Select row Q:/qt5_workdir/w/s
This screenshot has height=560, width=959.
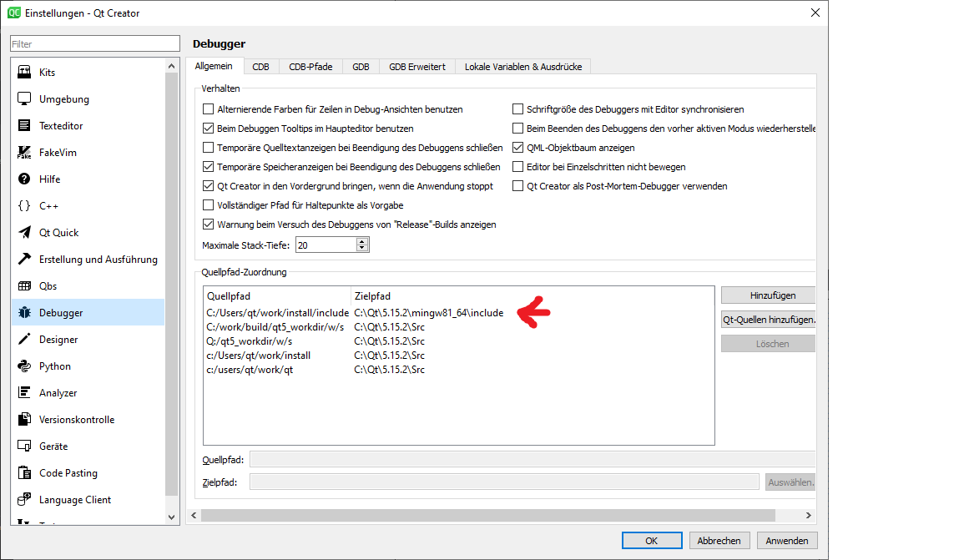459,341
